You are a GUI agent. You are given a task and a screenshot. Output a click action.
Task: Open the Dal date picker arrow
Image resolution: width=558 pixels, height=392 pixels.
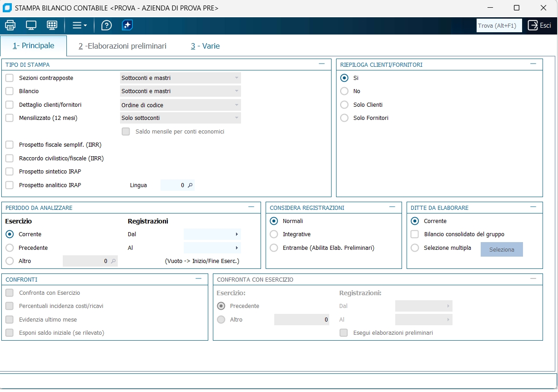[236, 234]
